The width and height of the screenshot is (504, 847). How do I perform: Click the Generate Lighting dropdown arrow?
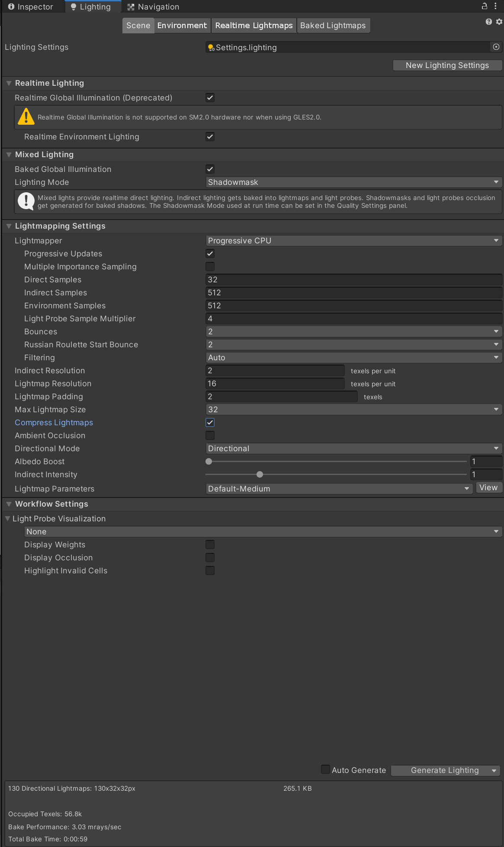[x=494, y=771]
